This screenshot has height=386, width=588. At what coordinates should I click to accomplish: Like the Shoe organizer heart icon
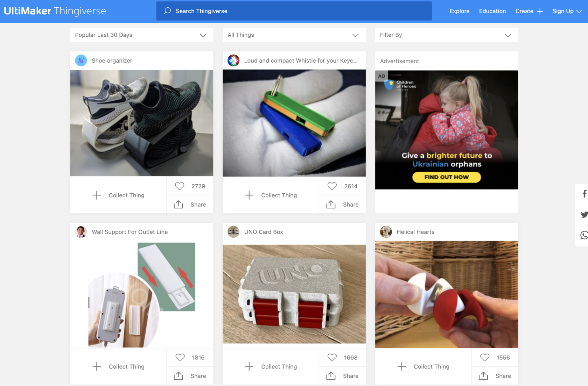(180, 186)
